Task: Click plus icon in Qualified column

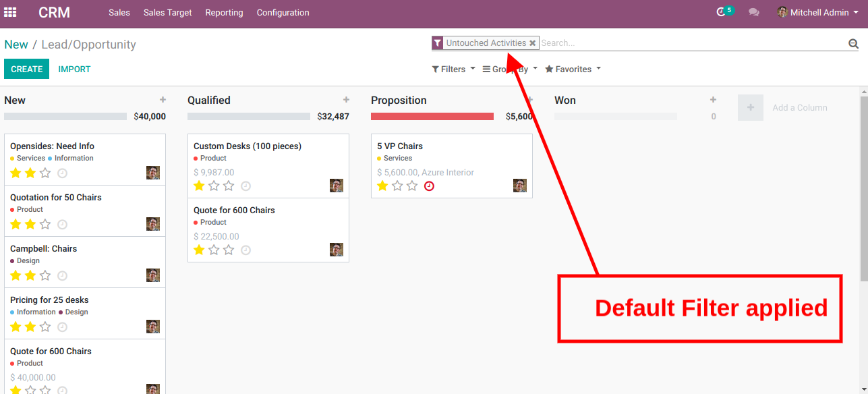Action: point(346,100)
